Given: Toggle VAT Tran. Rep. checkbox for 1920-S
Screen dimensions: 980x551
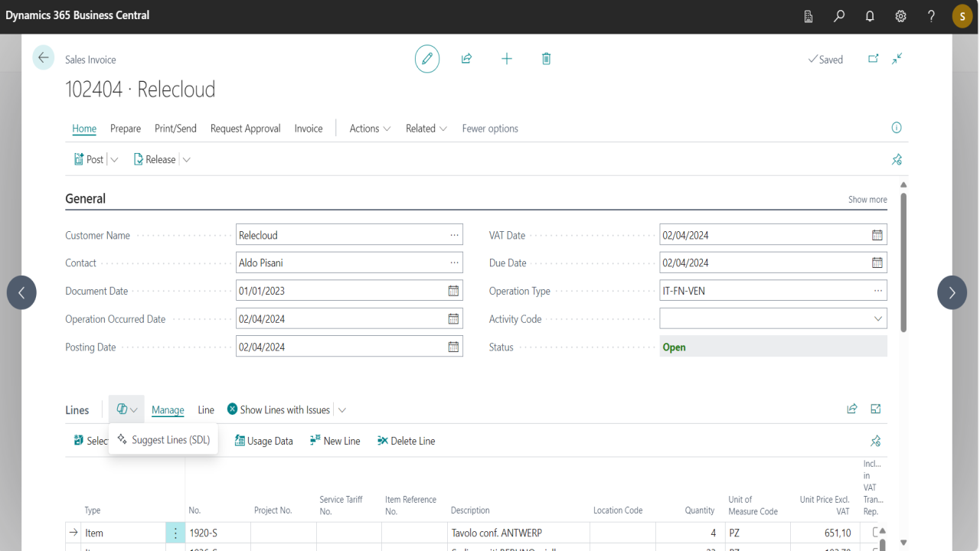Looking at the screenshot, I should [875, 532].
